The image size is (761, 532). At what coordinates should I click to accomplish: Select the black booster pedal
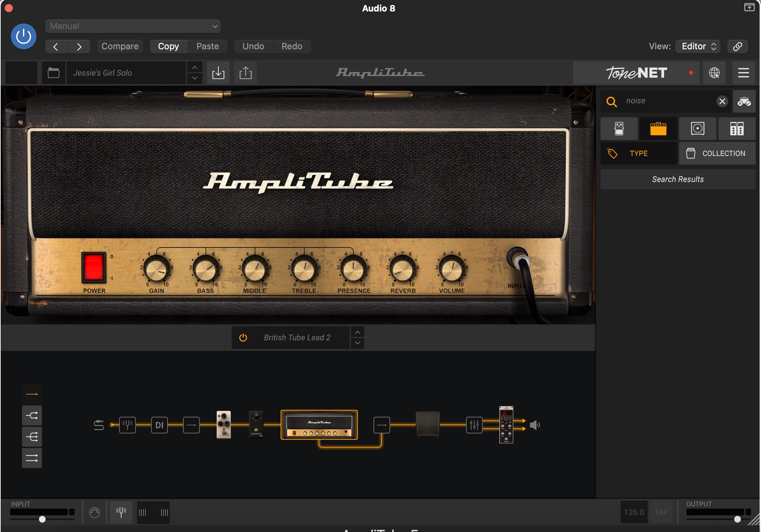256,425
